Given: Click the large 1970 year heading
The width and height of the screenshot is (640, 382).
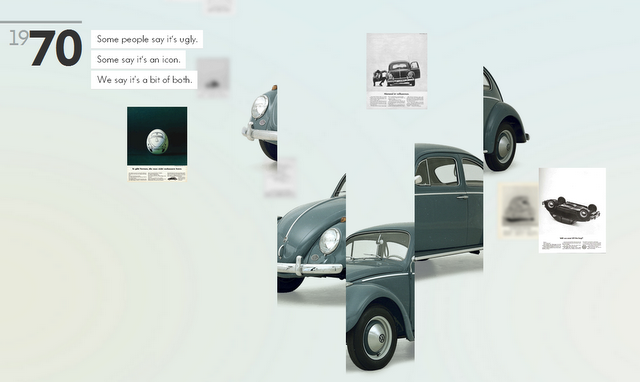Looking at the screenshot, I should [45, 48].
